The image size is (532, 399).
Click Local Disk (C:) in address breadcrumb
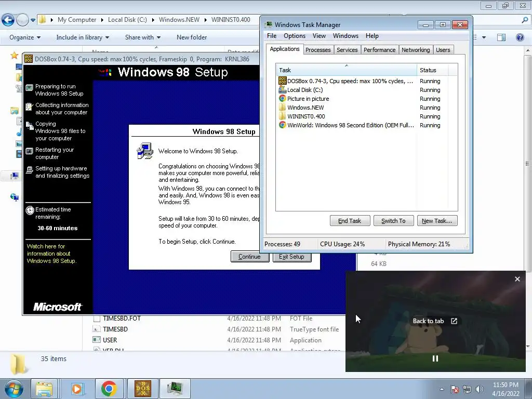[x=127, y=20]
